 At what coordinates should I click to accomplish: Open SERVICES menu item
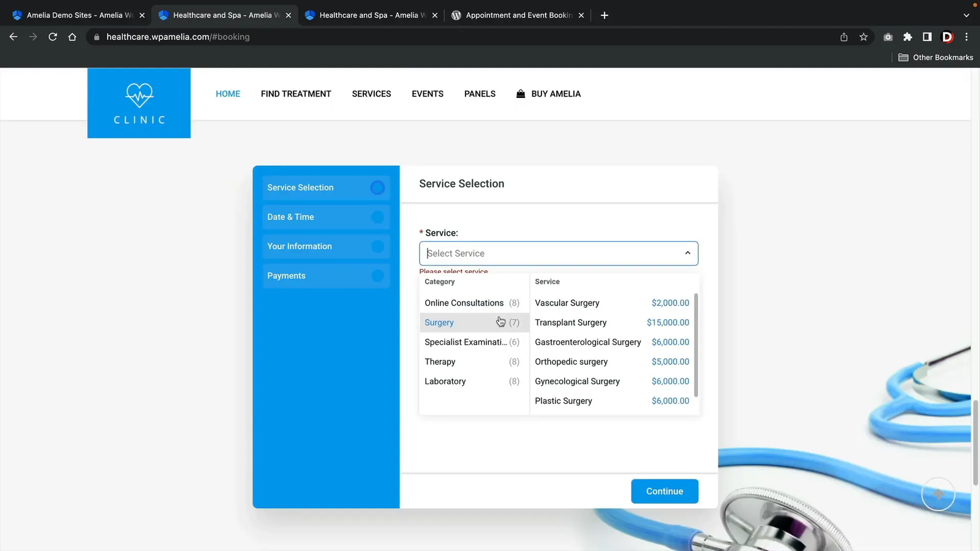pyautogui.click(x=371, y=94)
